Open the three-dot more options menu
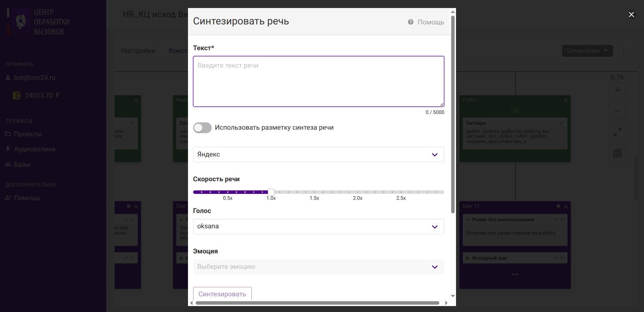 623,51
